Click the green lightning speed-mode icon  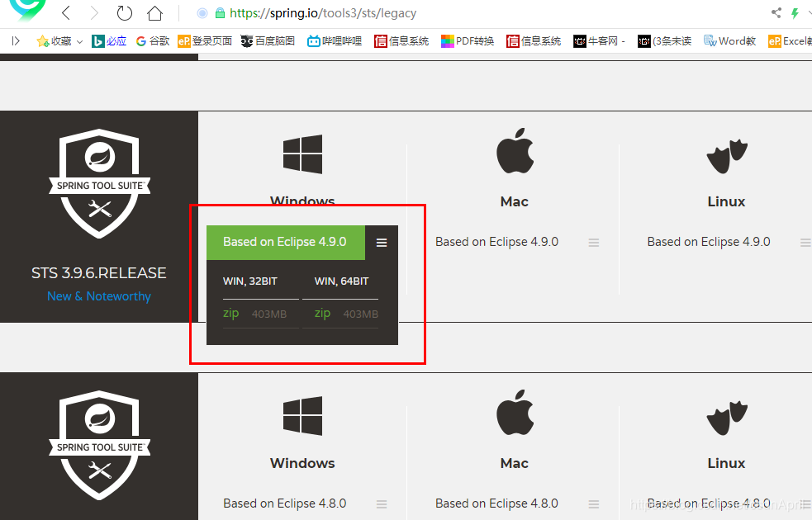pyautogui.click(x=795, y=13)
